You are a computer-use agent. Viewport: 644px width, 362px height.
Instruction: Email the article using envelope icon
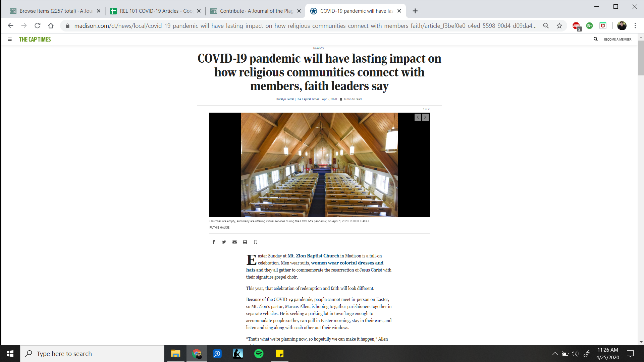tap(234, 242)
